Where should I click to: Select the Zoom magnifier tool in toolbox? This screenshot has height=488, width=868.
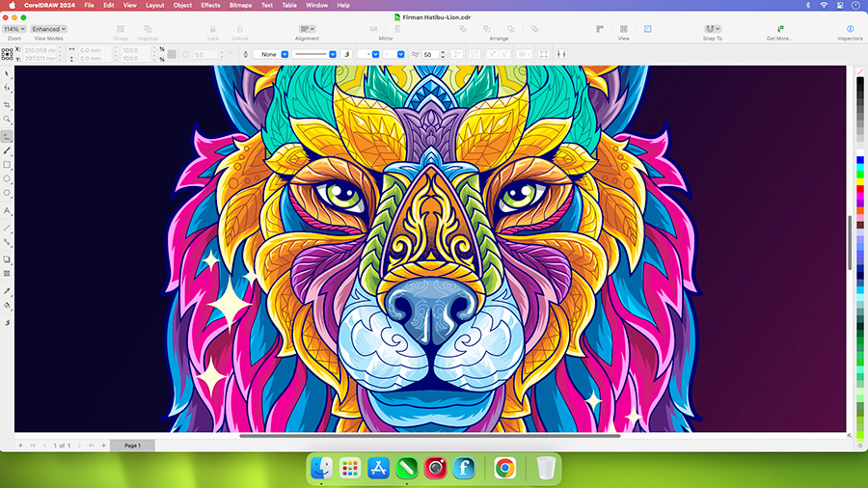click(7, 119)
